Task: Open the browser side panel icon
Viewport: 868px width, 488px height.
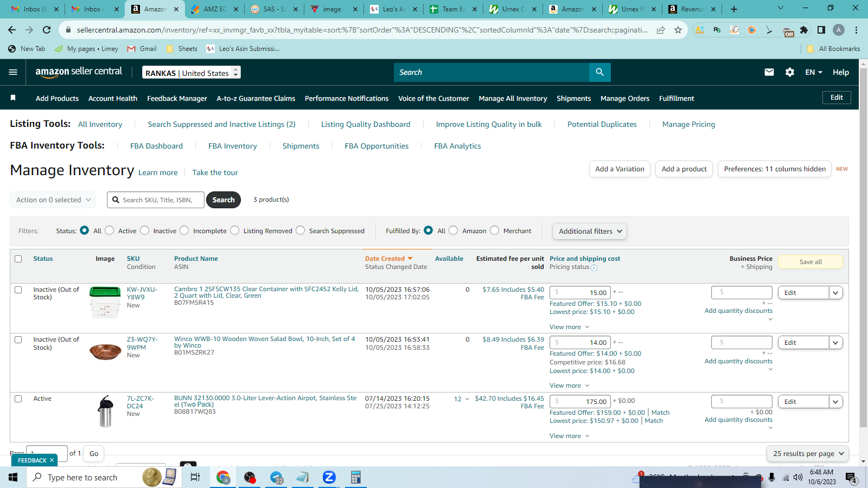Action: pyautogui.click(x=821, y=30)
